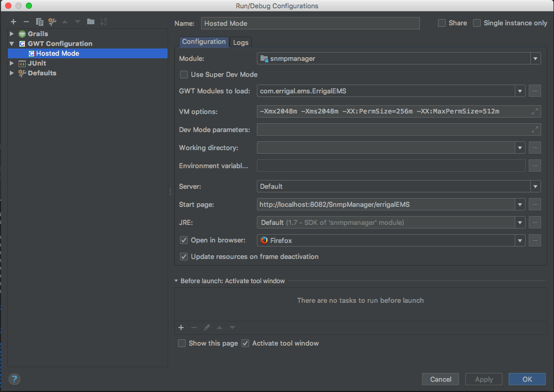The height and width of the screenshot is (392, 554).
Task: Click the create new folder icon
Action: coord(91,22)
